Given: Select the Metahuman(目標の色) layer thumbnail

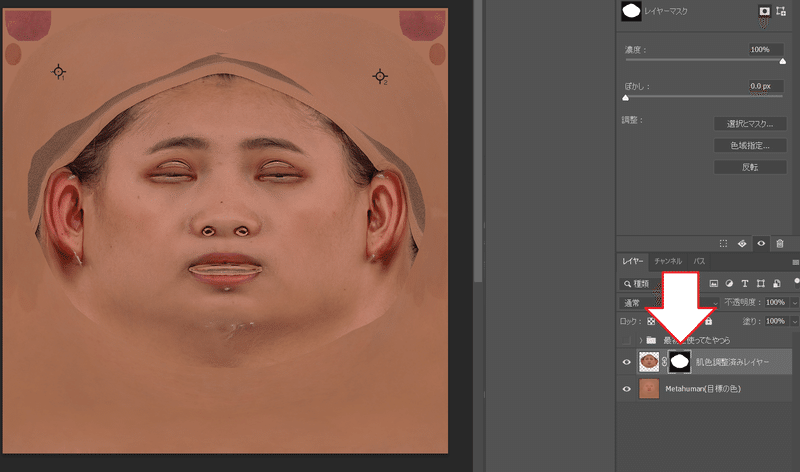Looking at the screenshot, I should (x=649, y=389).
